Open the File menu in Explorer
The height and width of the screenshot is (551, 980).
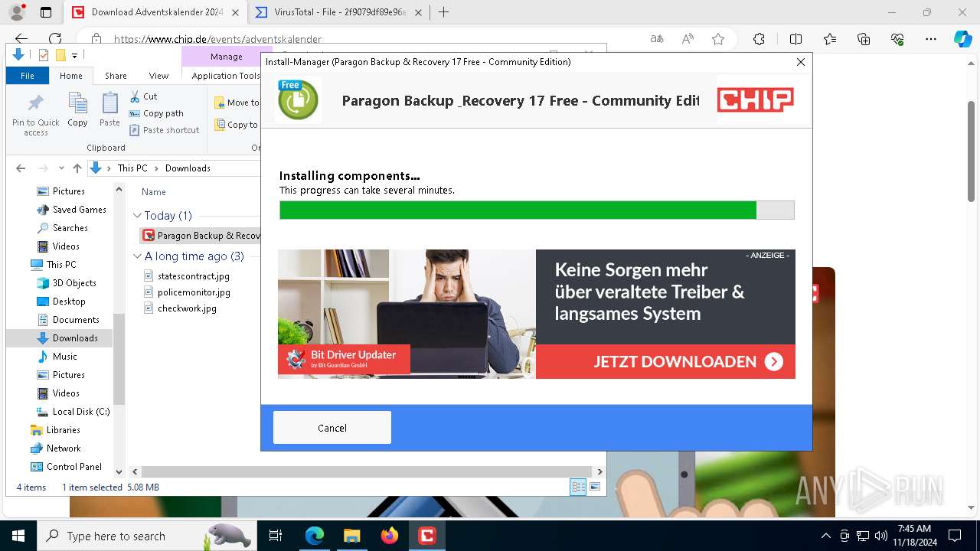[x=28, y=76]
